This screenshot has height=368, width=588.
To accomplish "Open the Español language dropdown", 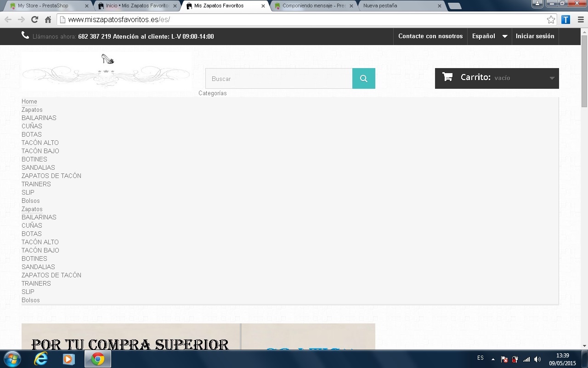I will point(490,36).
